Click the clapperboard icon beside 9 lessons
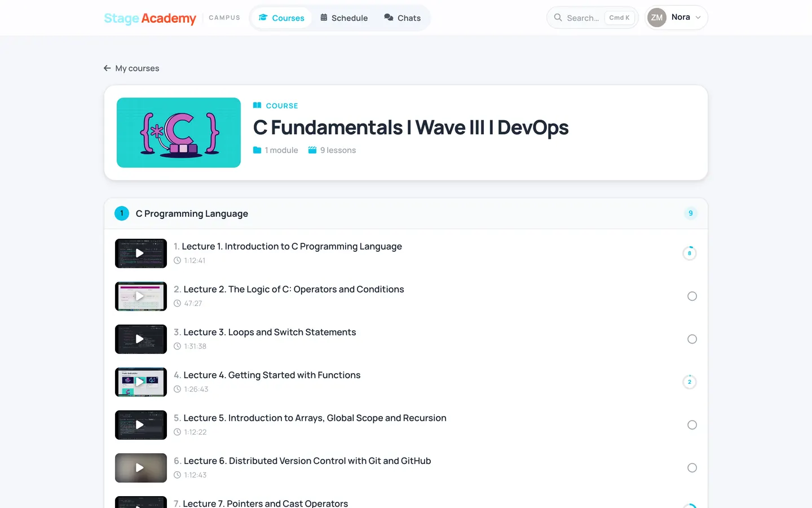 coord(312,150)
